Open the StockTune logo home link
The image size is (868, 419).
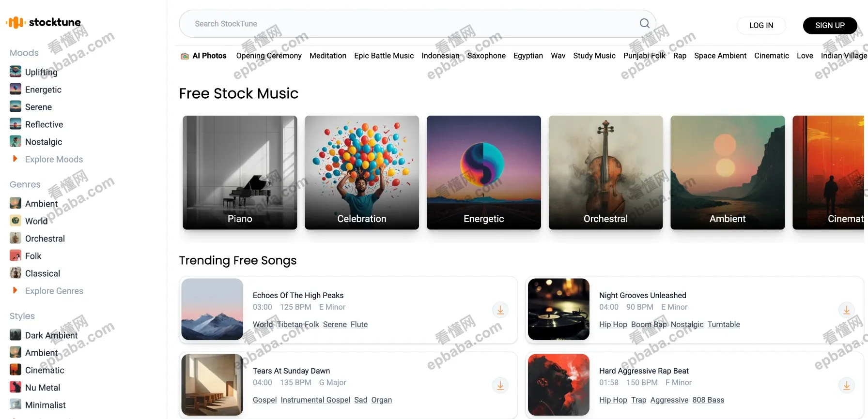pos(44,22)
